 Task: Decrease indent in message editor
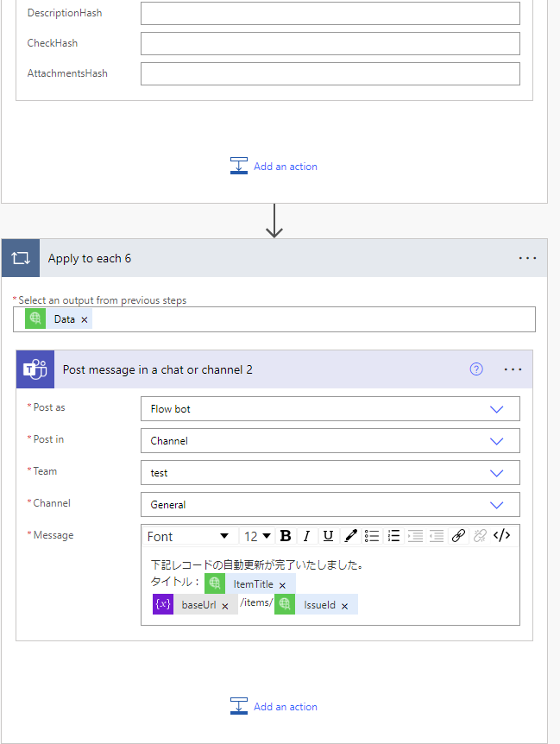(437, 536)
